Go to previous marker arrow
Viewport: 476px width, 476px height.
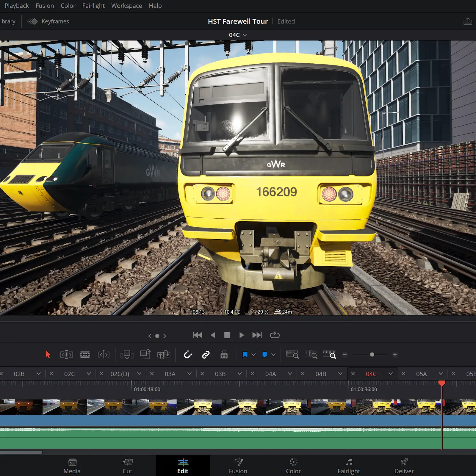pos(150,336)
